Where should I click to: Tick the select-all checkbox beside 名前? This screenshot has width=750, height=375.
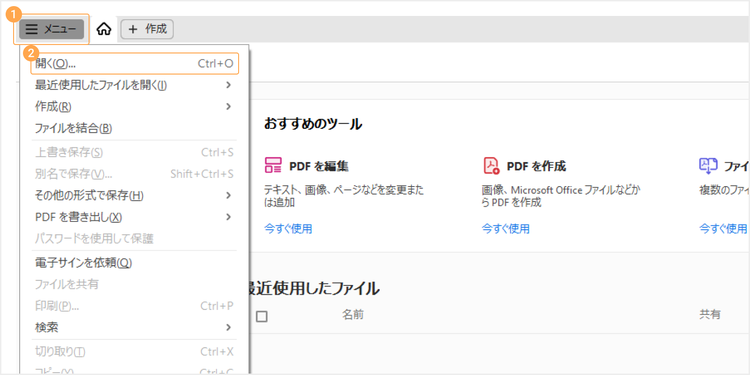tap(262, 316)
